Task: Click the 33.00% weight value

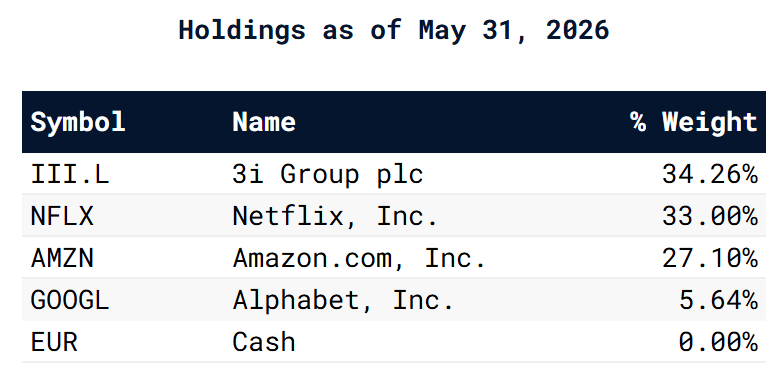Action: coord(710,216)
